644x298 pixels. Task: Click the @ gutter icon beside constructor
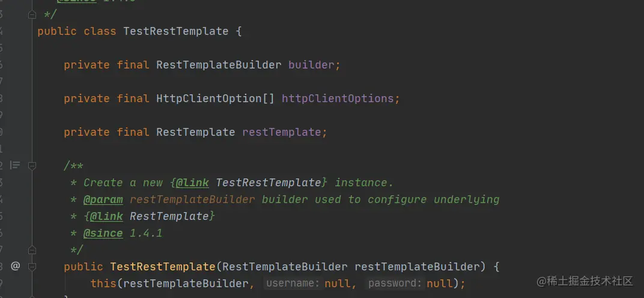16,266
